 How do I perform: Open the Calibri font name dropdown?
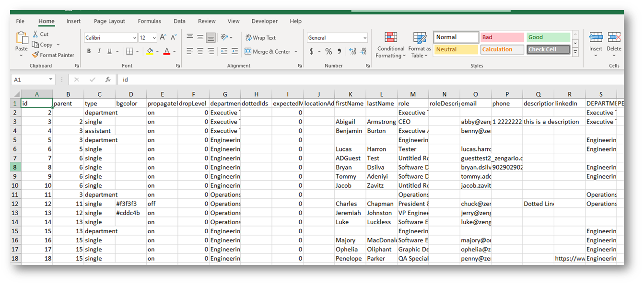(135, 38)
